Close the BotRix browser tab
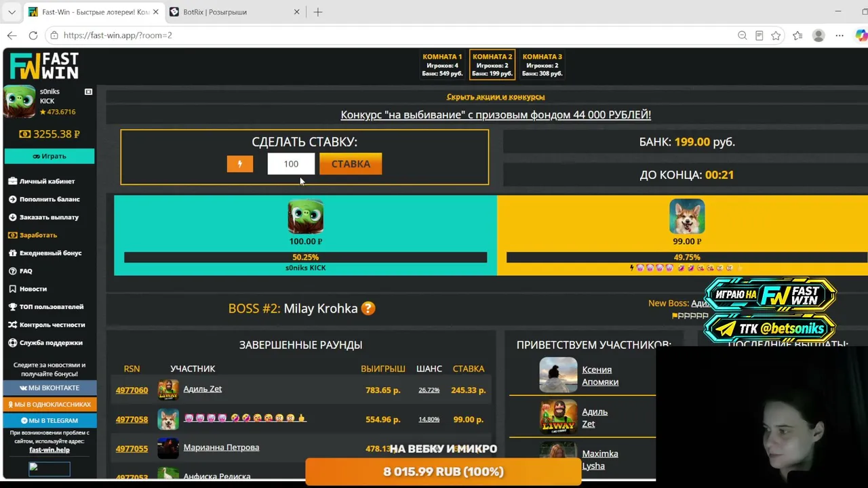Screen dimensions: 868x488 (296, 12)
